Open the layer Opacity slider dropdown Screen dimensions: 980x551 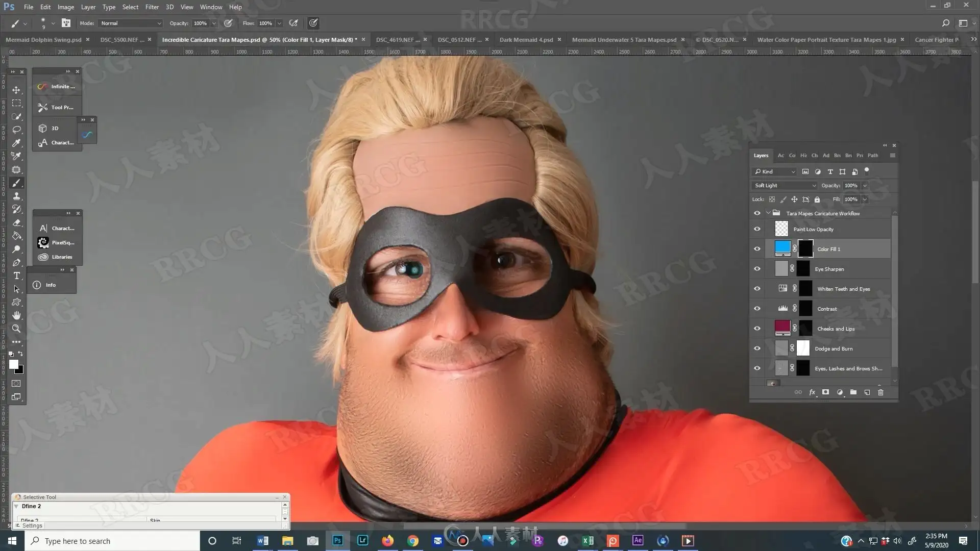(x=865, y=185)
